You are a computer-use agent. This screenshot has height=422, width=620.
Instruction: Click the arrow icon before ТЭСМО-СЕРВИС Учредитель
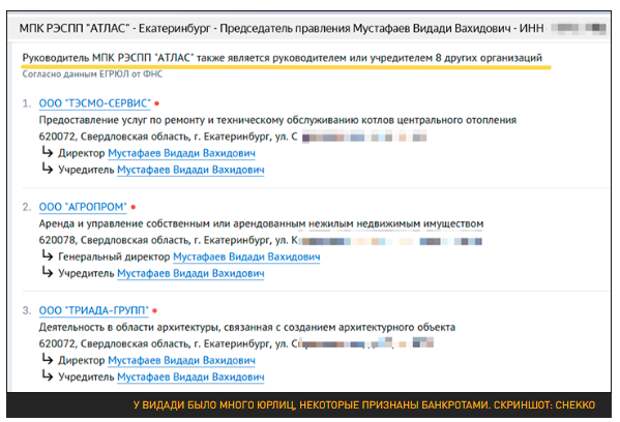(x=46, y=170)
